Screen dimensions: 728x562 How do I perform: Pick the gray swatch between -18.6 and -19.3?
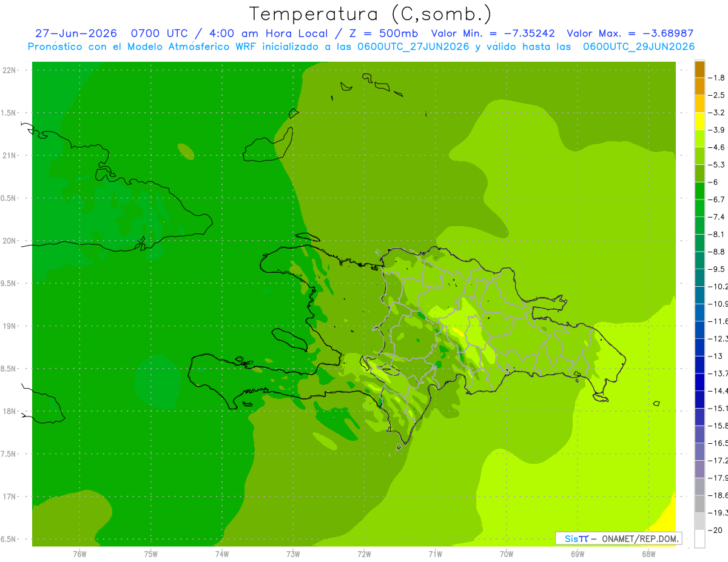(699, 504)
